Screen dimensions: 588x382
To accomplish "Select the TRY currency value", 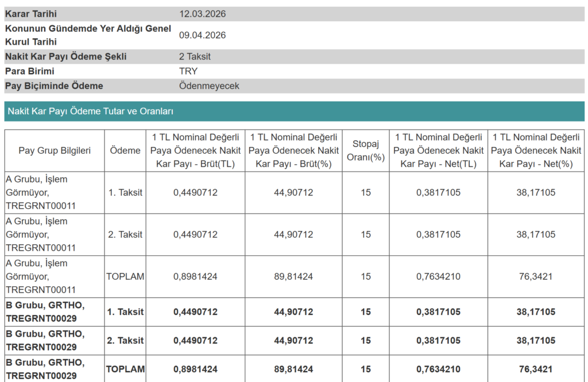I will pyautogui.click(x=188, y=71).
